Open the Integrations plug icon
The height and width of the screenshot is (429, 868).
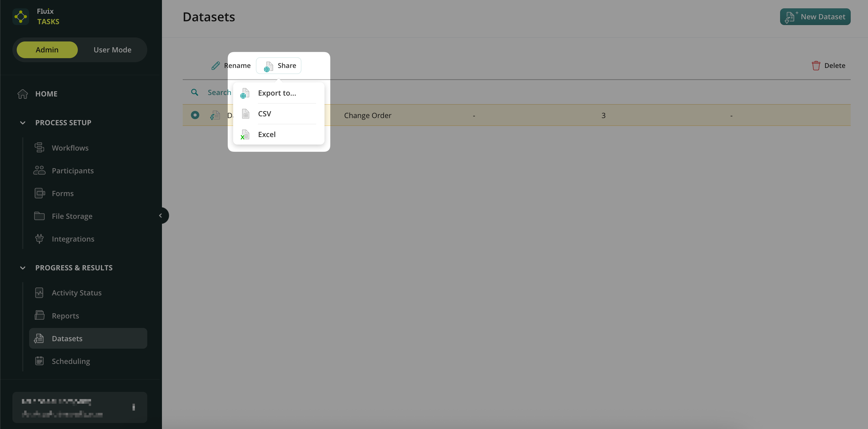click(39, 239)
